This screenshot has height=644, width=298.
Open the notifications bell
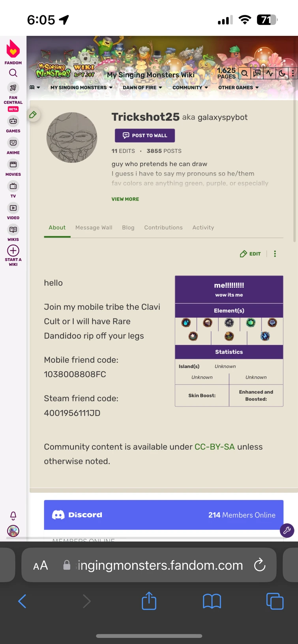click(x=13, y=516)
